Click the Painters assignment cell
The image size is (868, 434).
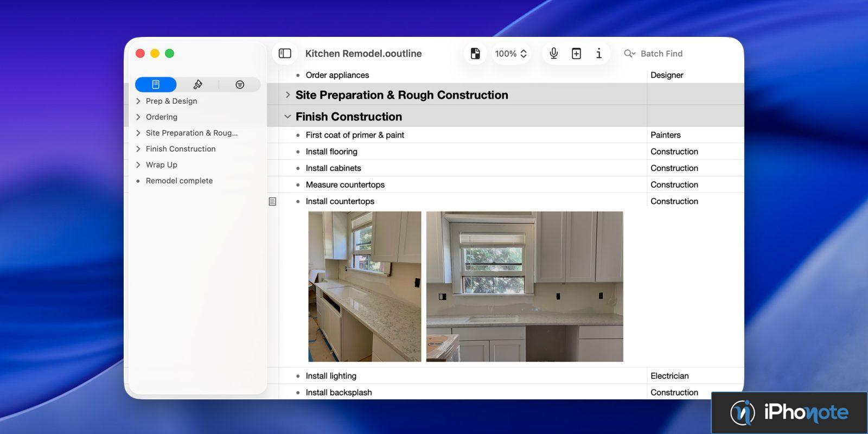coord(666,135)
